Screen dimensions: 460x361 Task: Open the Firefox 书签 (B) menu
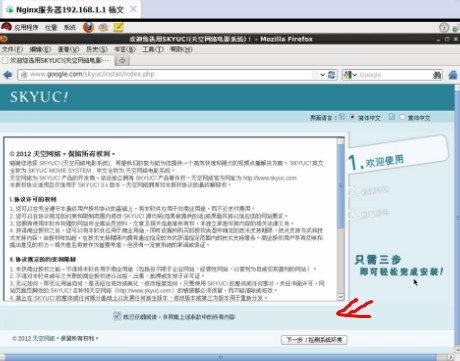125,49
